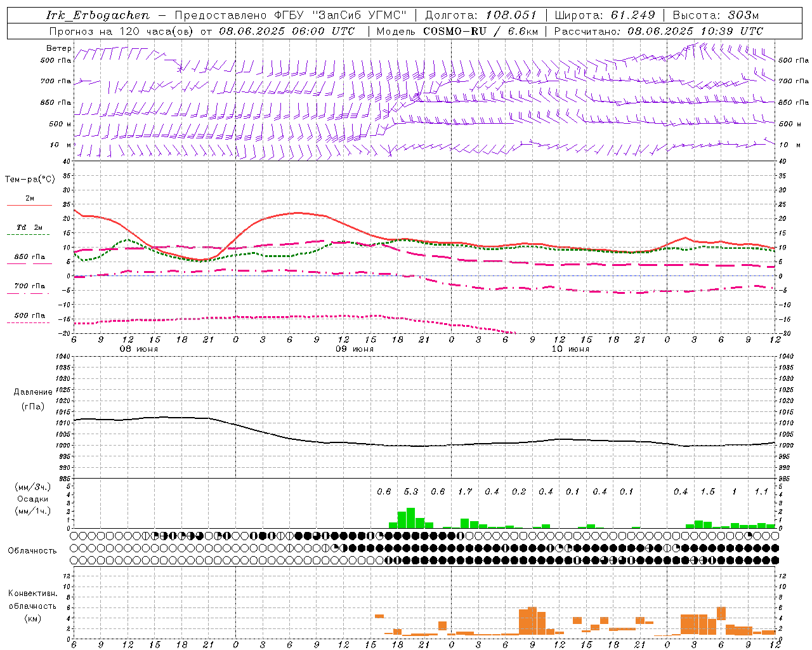The height and width of the screenshot is (650, 812).
Task: Click the 'Td 2м' dew point legend entry
Action: point(29,227)
